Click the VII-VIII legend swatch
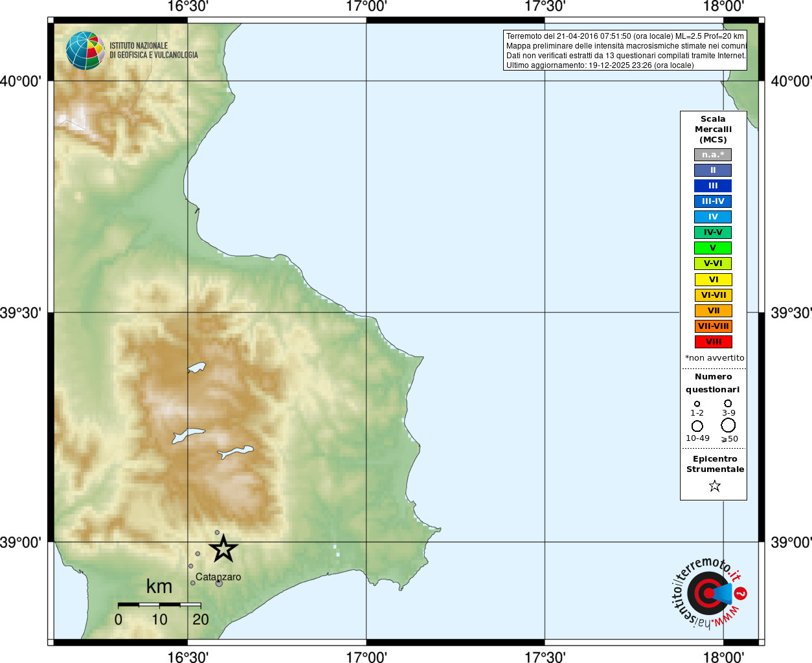 (x=713, y=326)
